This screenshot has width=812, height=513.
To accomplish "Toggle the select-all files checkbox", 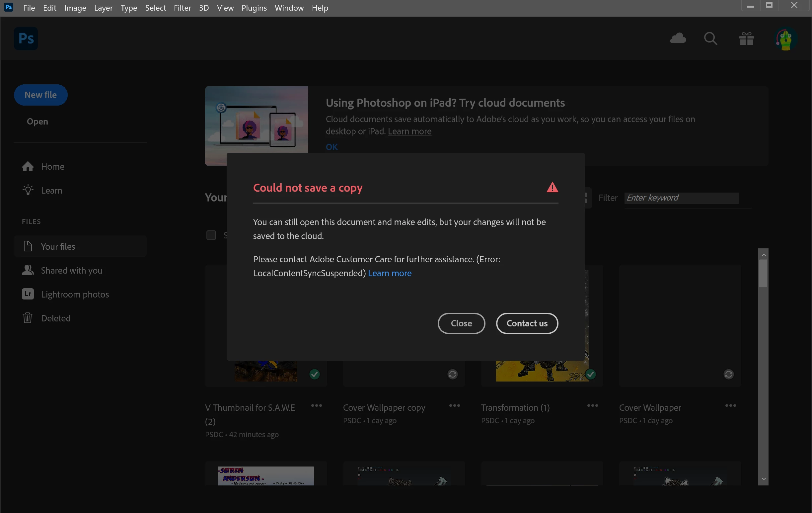I will [x=211, y=235].
